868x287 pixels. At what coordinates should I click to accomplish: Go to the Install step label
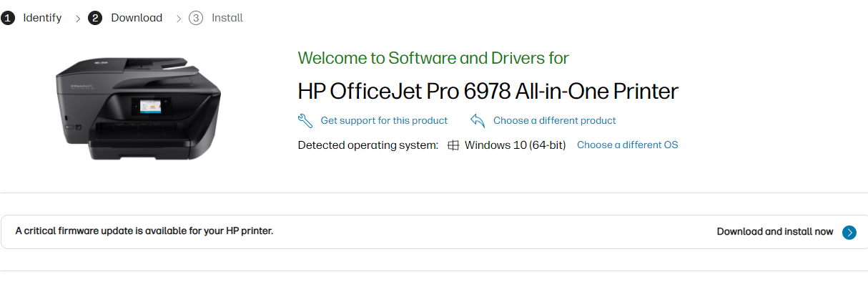227,18
